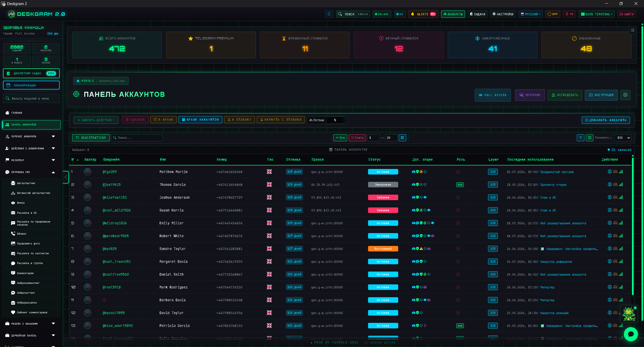Click the dragon mascot icon

629,314
